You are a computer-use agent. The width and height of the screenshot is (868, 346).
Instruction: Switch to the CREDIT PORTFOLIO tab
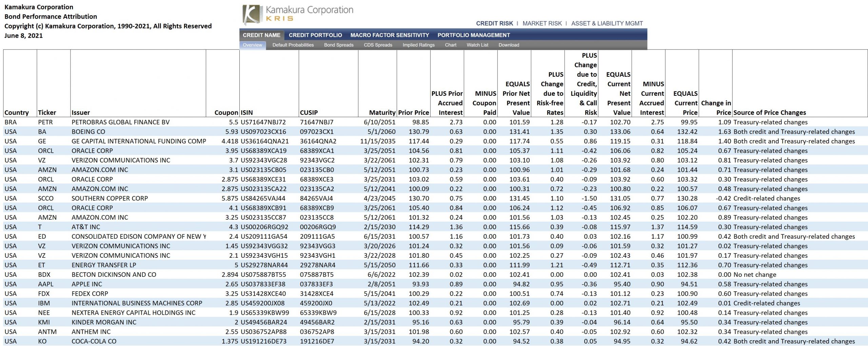pyautogui.click(x=315, y=35)
